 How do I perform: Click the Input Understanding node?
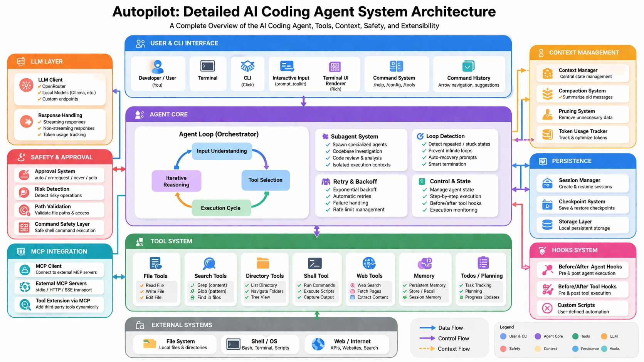[x=222, y=151]
